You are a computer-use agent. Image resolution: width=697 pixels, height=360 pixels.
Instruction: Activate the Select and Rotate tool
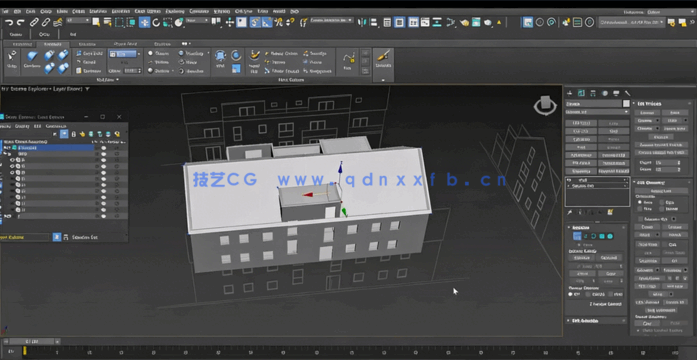tap(156, 22)
